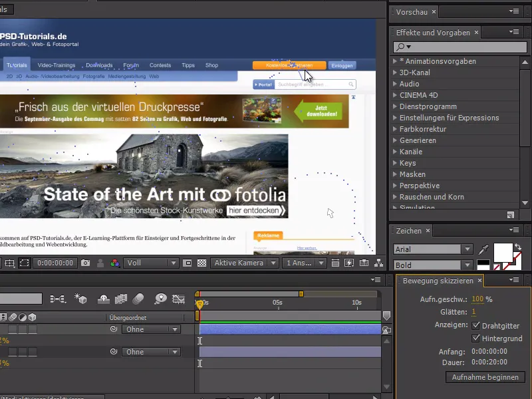The image size is (532, 399).
Task: Toggle the transparency grid checkerboard icon
Action: click(202, 263)
